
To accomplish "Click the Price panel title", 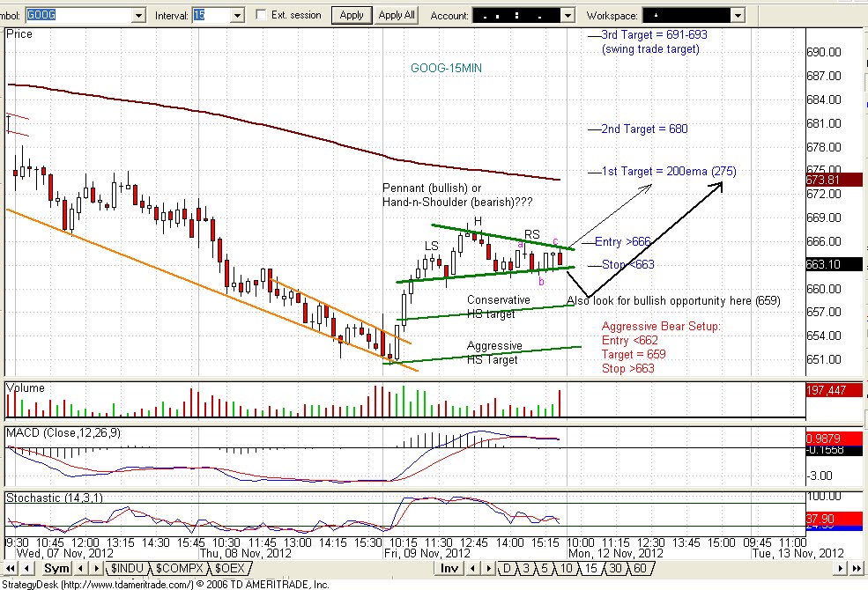I will [19, 33].
